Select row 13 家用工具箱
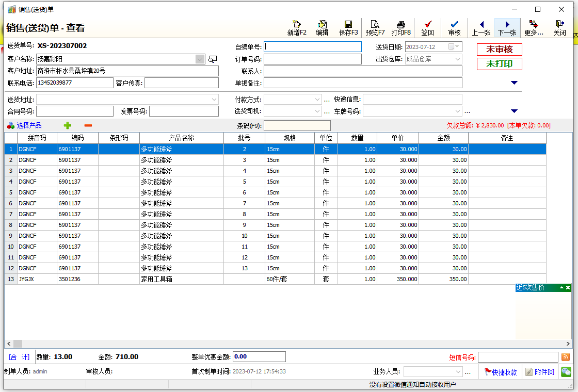This screenshot has width=578, height=392. [275, 279]
